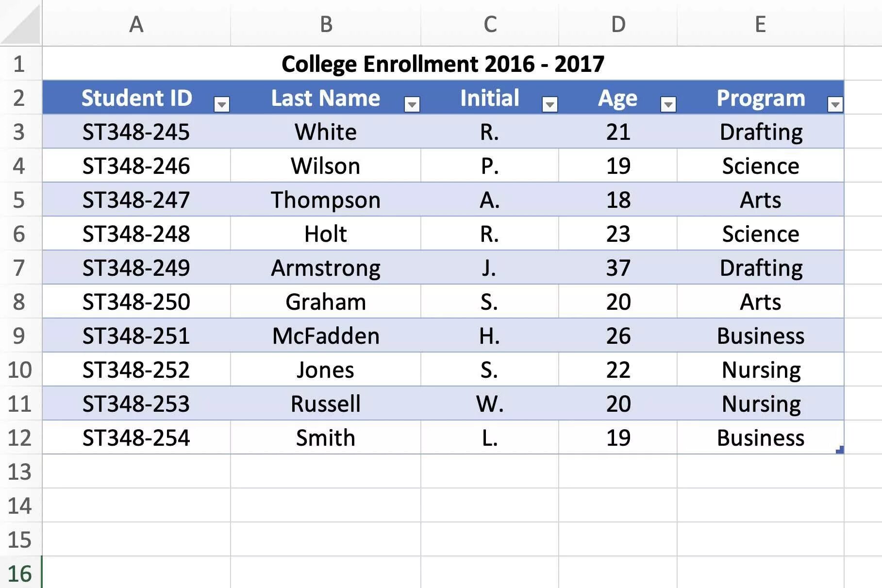Select column C header
The width and height of the screenshot is (882, 588).
click(x=490, y=23)
